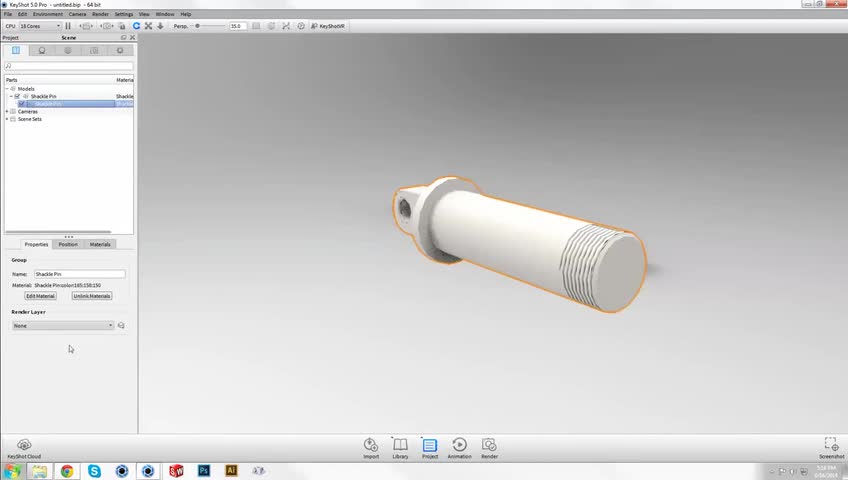
Task: Open Google Chrome from the taskbar
Action: (x=67, y=471)
